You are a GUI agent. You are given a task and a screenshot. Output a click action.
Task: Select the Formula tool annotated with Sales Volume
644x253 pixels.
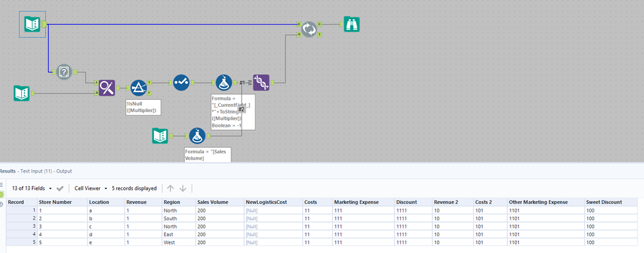click(x=197, y=136)
